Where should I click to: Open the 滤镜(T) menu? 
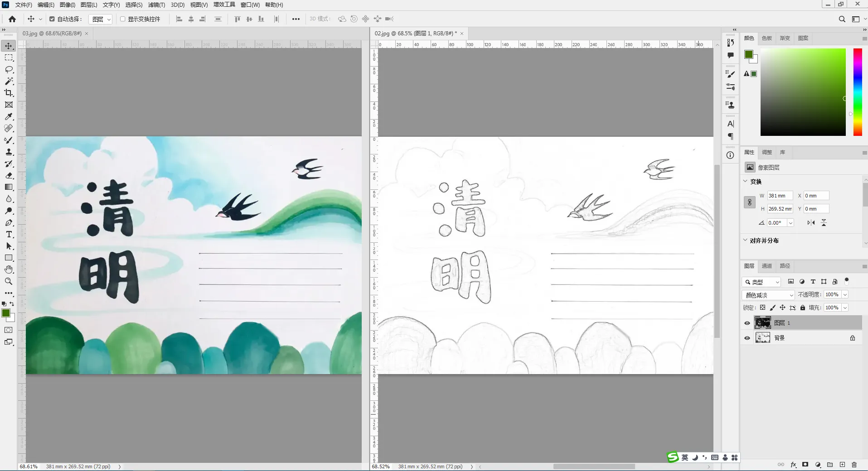156,5
